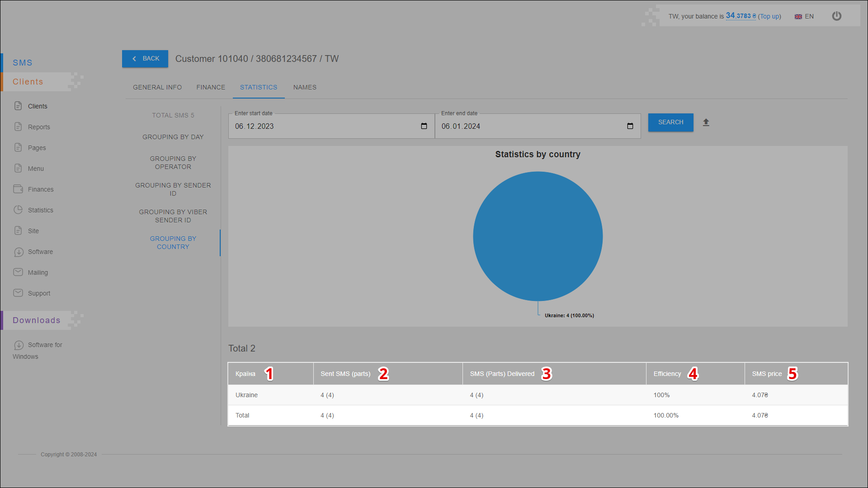Viewport: 868px width, 488px height.
Task: Expand the Downloads sidebar section
Action: 36,320
